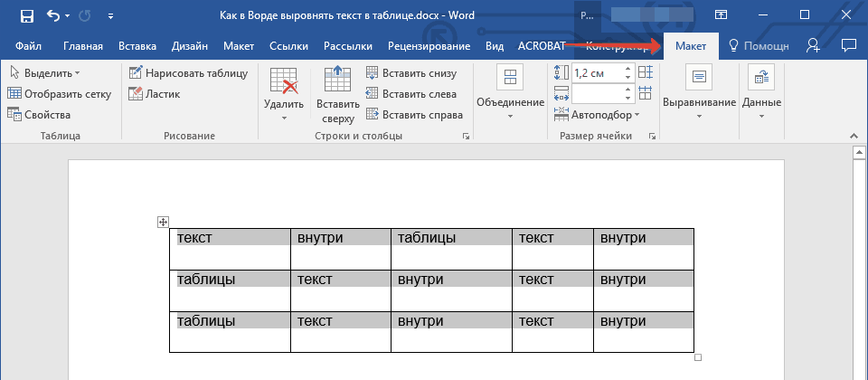Expand the Alignment (Выравнивание) group
Screen dimensions: 868x380
[699, 92]
